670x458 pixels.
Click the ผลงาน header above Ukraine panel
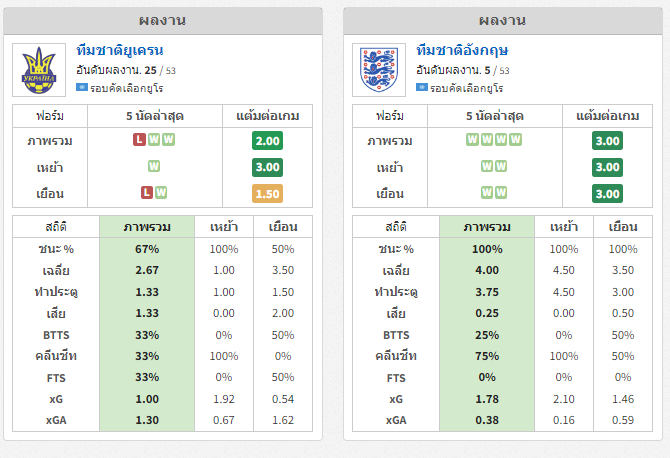163,21
